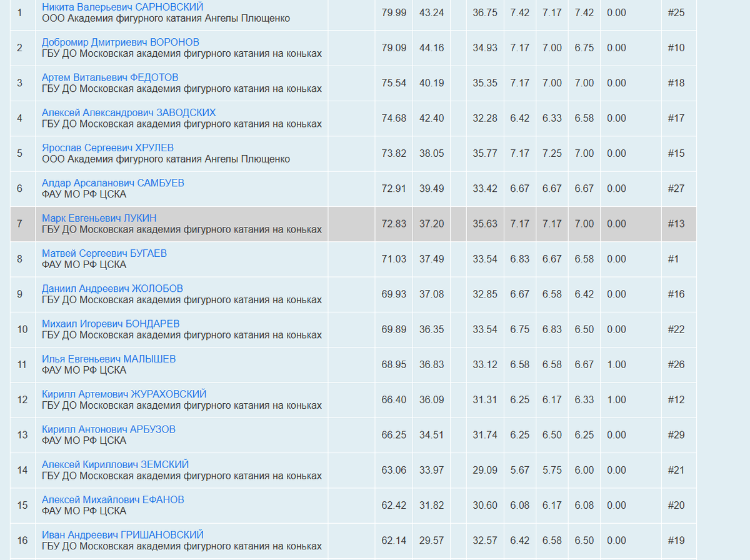Click starting number #15
This screenshot has height=560, width=750.
pos(676,153)
